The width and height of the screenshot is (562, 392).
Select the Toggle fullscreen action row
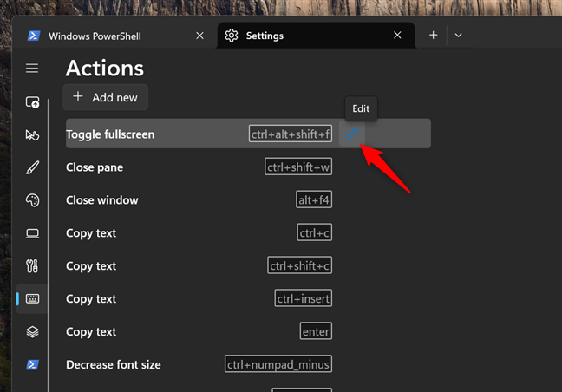(248, 134)
